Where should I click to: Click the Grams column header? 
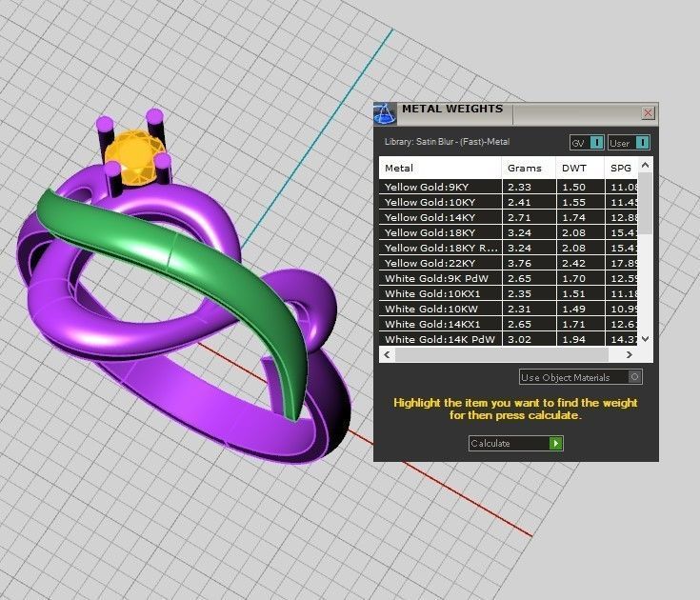[x=529, y=168]
